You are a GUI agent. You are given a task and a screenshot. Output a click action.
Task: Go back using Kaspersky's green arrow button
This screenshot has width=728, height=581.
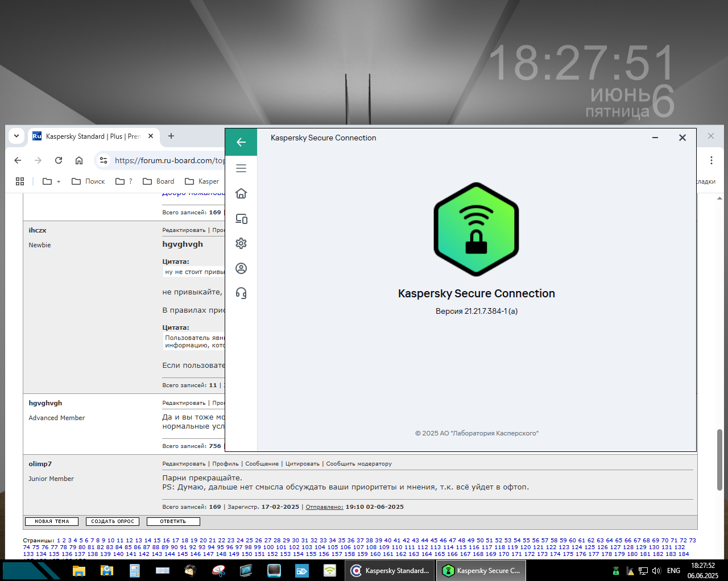(241, 142)
